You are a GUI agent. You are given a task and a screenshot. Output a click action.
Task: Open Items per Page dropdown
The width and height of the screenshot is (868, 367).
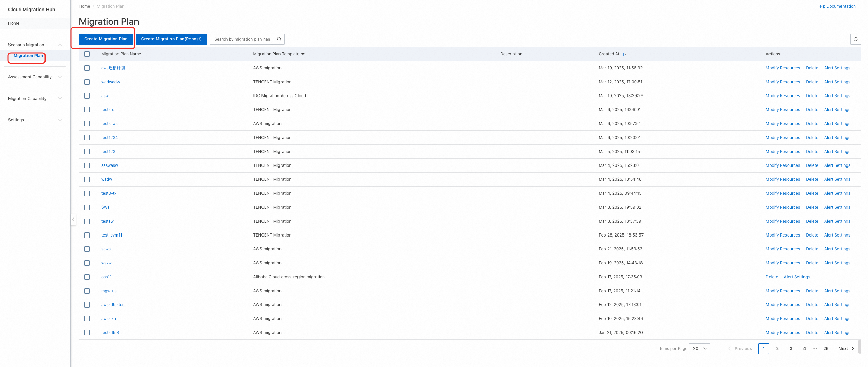(699, 348)
